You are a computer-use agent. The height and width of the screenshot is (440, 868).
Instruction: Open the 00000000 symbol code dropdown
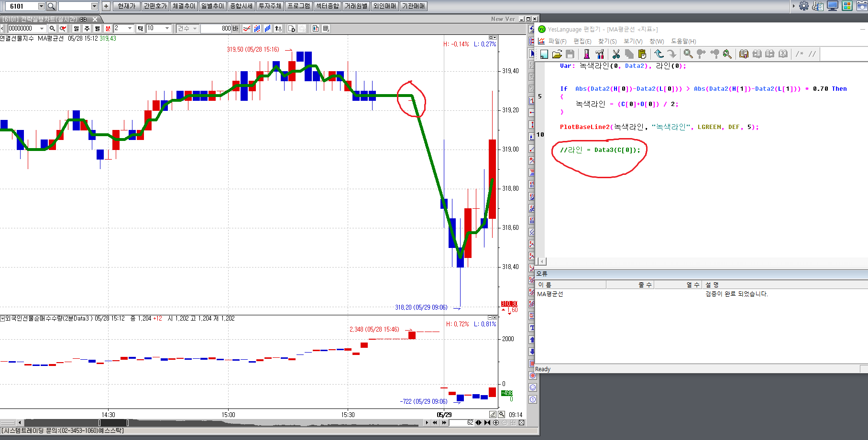[42, 29]
